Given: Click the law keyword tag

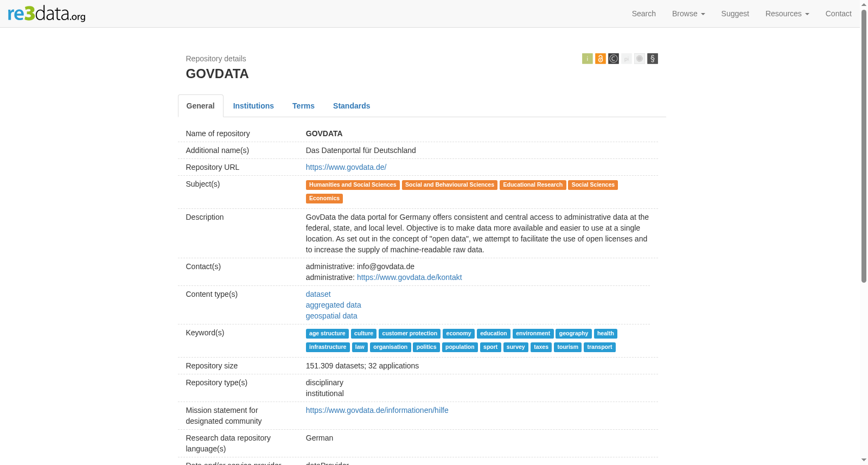Looking at the screenshot, I should coord(360,347).
